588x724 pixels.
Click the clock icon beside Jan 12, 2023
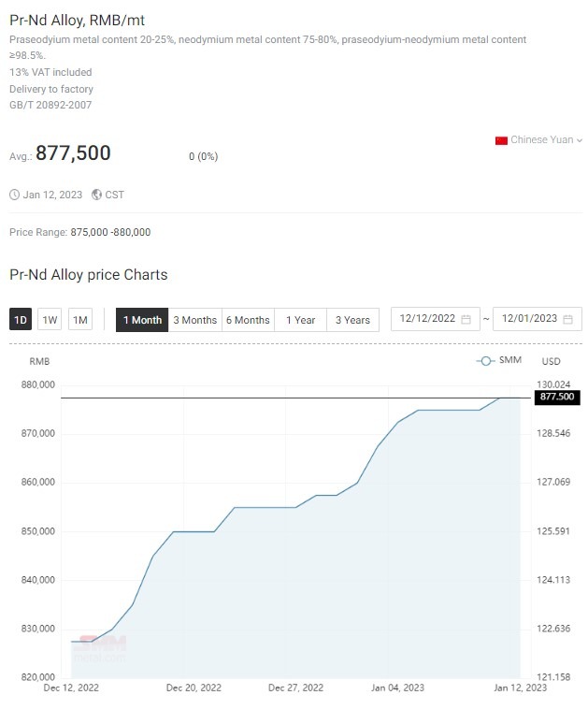(15, 195)
